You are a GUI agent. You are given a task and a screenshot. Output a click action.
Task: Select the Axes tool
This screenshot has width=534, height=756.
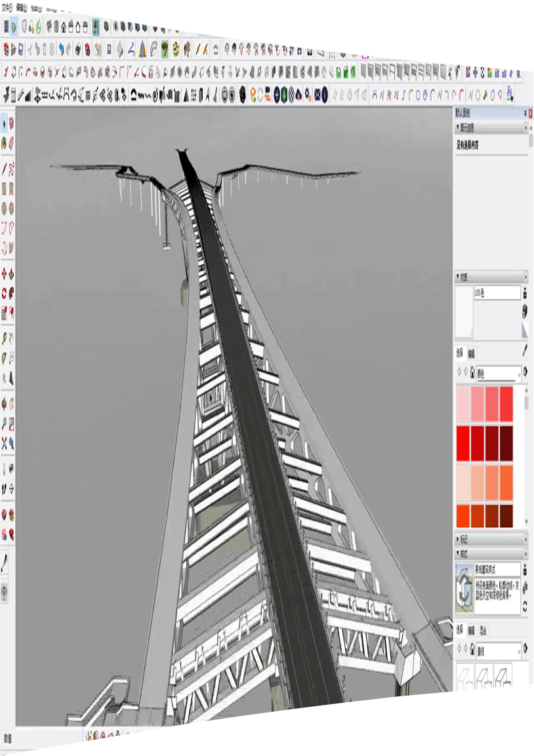[5, 378]
